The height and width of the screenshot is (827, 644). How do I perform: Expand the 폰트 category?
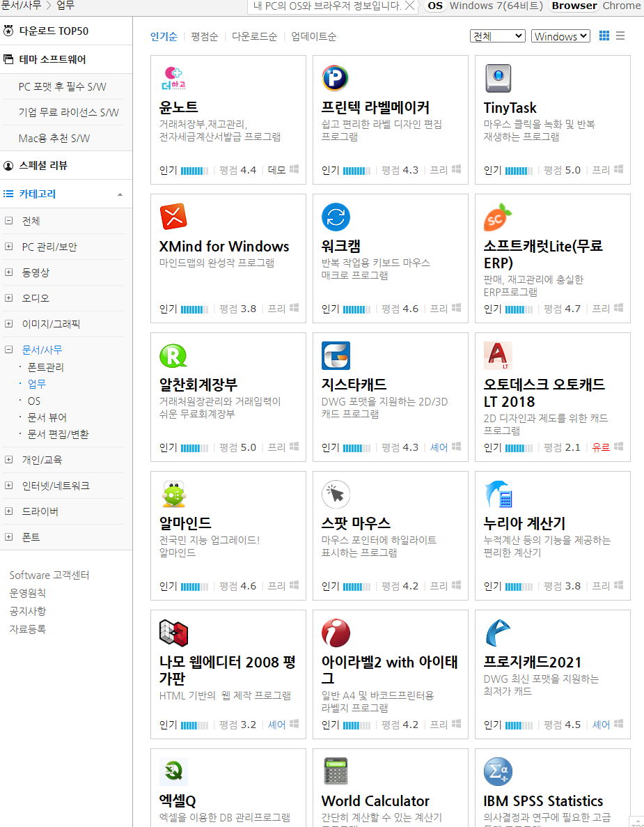coord(9,537)
